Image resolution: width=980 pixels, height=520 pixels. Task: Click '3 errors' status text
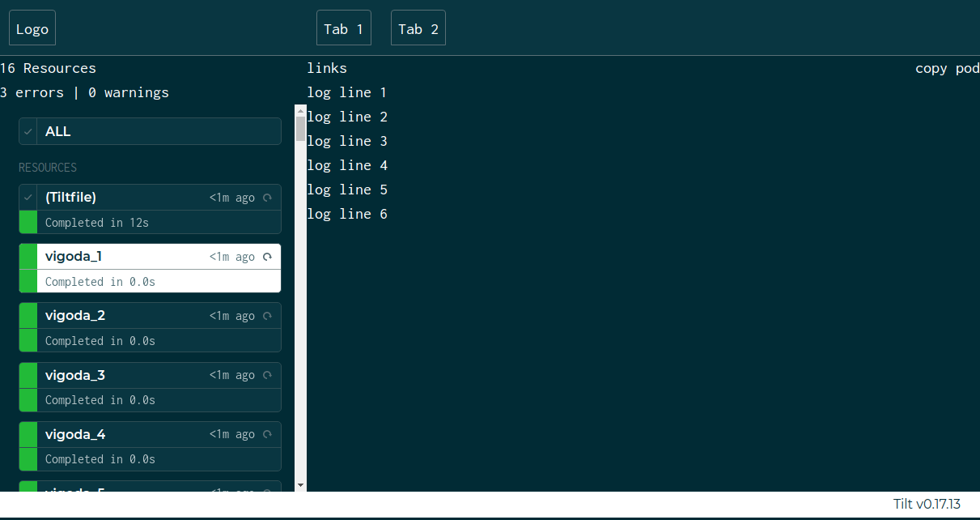[x=32, y=92]
